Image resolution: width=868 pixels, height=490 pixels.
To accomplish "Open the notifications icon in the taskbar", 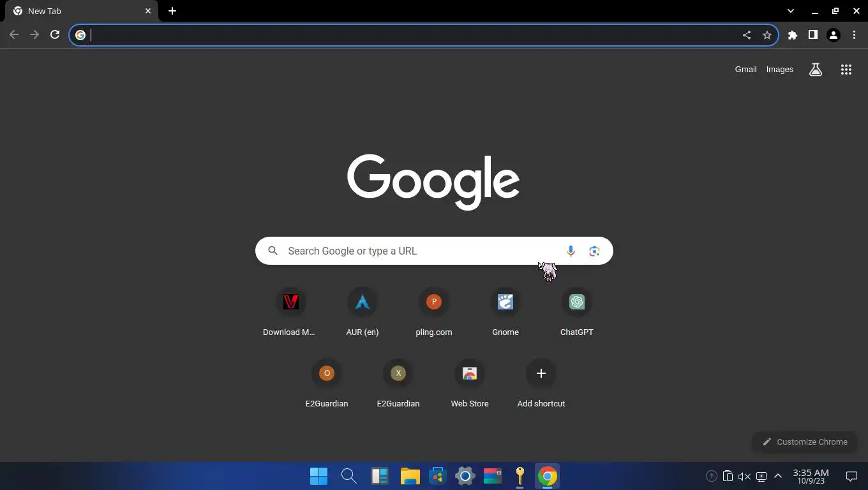I will pos(851,476).
